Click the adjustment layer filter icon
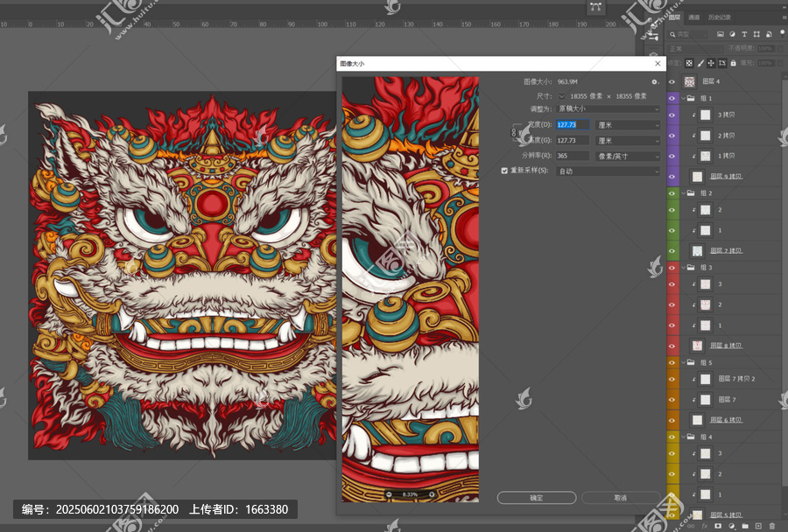Image resolution: width=788 pixels, height=532 pixels. [x=732, y=34]
